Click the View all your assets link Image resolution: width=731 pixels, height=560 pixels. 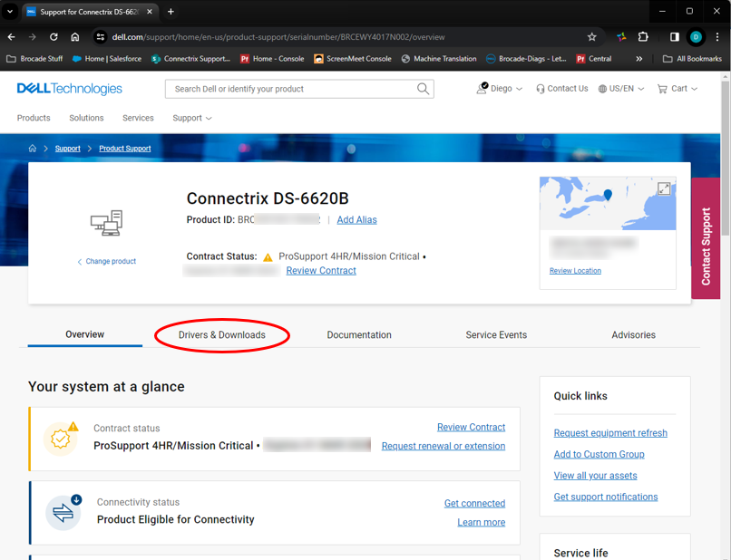595,475
